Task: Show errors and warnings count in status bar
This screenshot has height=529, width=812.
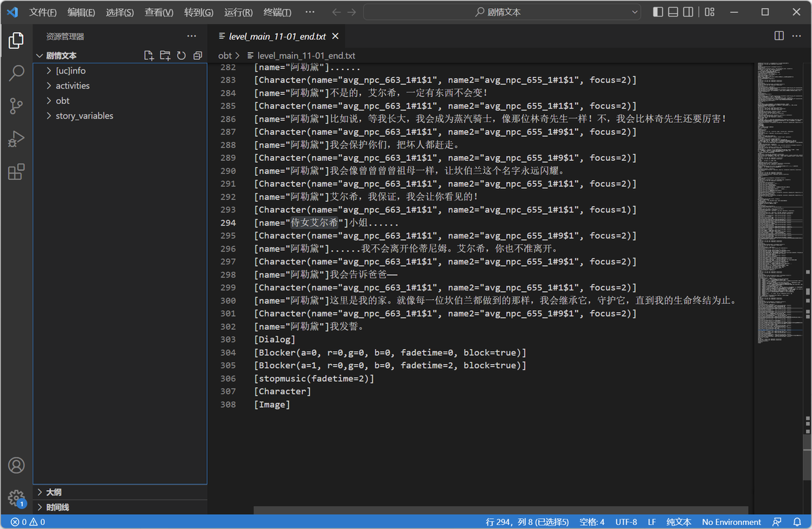Action: [x=28, y=522]
